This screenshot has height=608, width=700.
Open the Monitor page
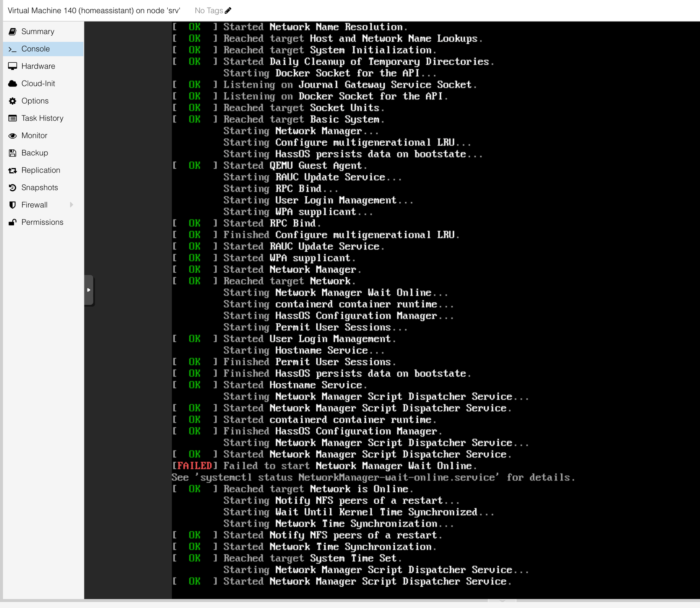point(43,135)
